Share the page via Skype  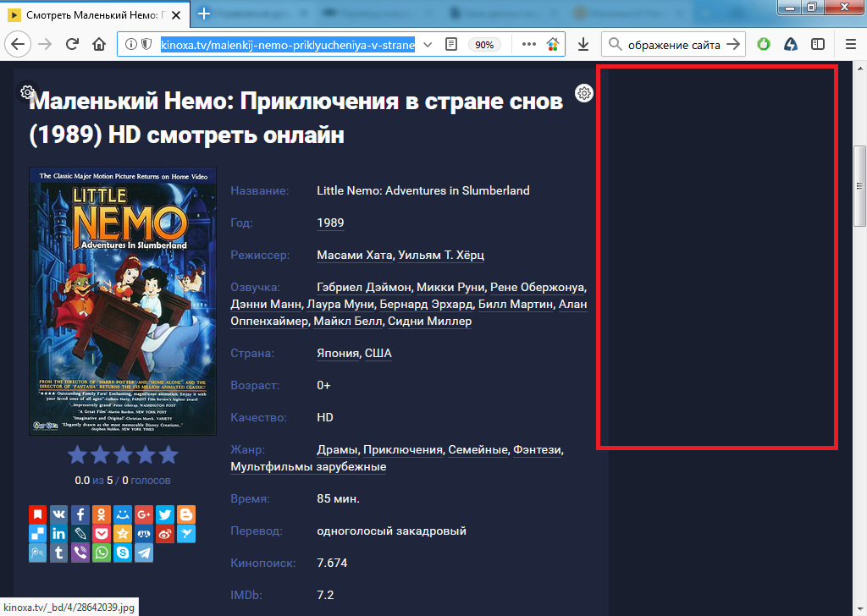pos(123,553)
